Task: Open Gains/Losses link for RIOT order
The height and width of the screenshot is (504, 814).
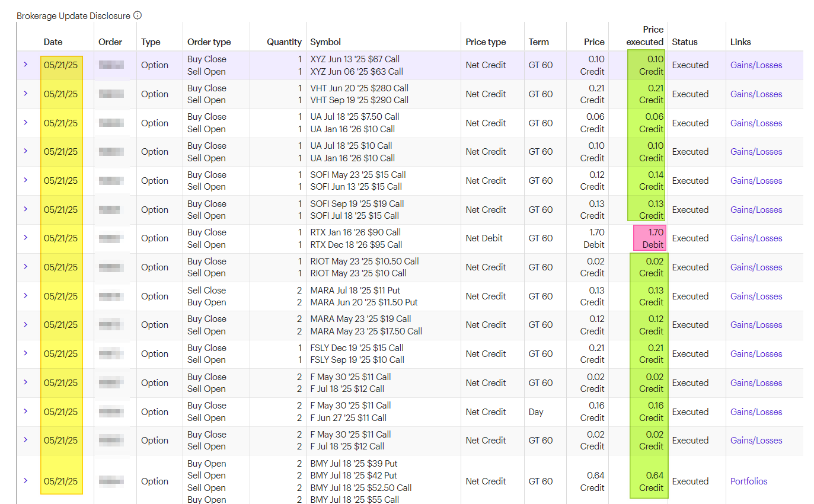Action: [x=756, y=267]
